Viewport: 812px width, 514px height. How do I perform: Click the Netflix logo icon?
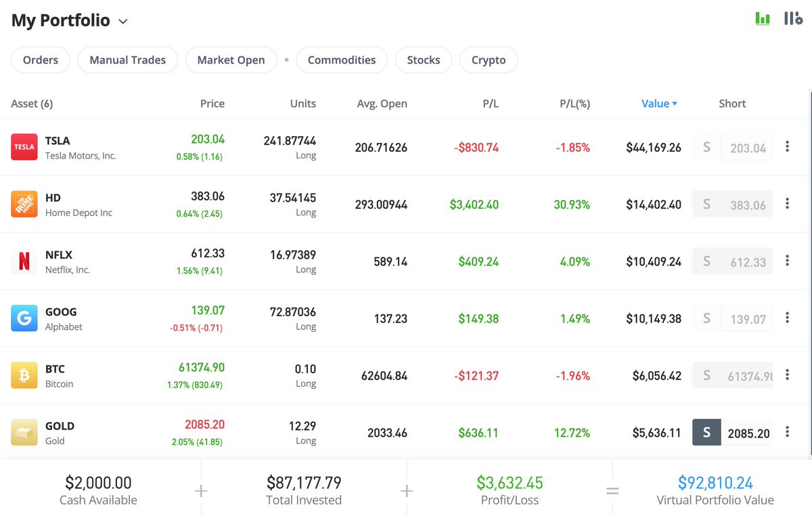click(23, 260)
